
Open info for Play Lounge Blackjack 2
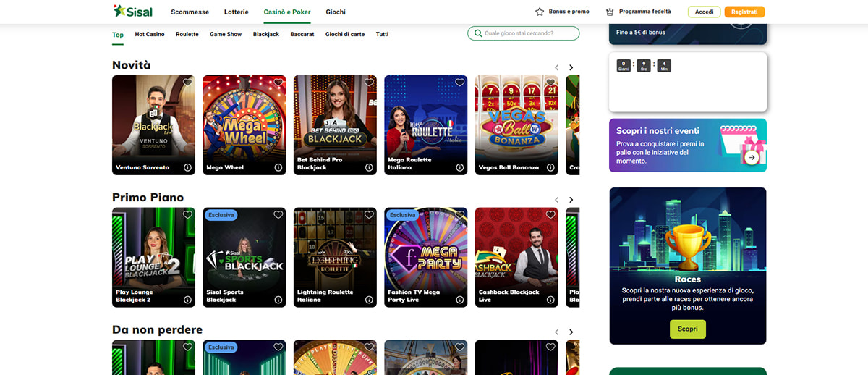pos(187,300)
